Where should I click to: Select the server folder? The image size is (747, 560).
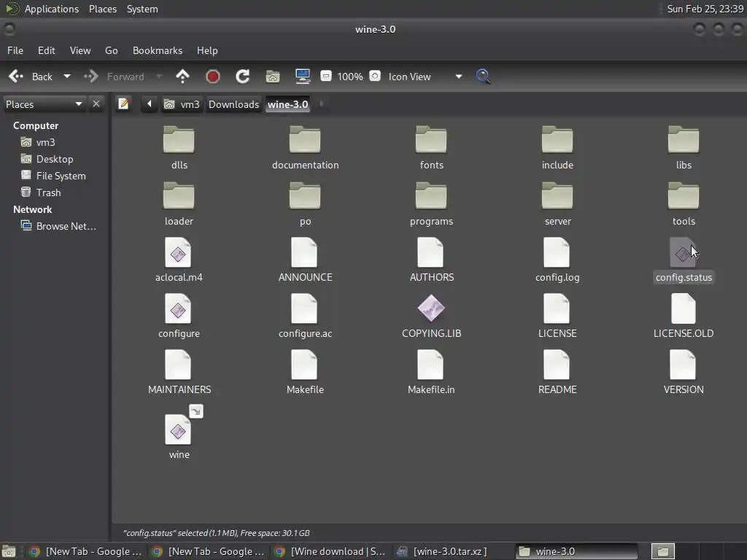click(557, 204)
